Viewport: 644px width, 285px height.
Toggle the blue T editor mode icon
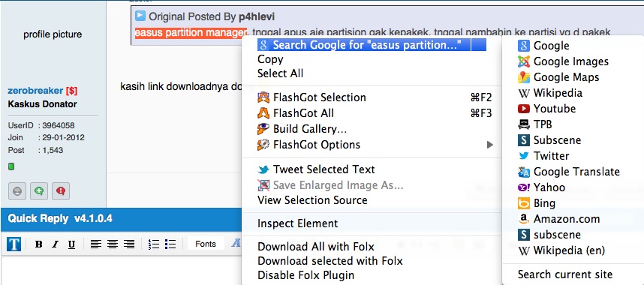coord(14,244)
